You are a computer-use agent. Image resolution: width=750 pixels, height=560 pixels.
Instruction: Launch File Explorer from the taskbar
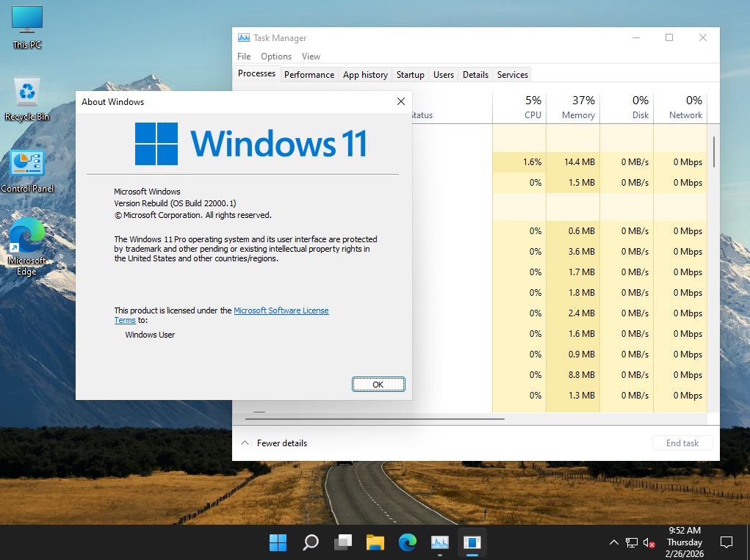[375, 543]
